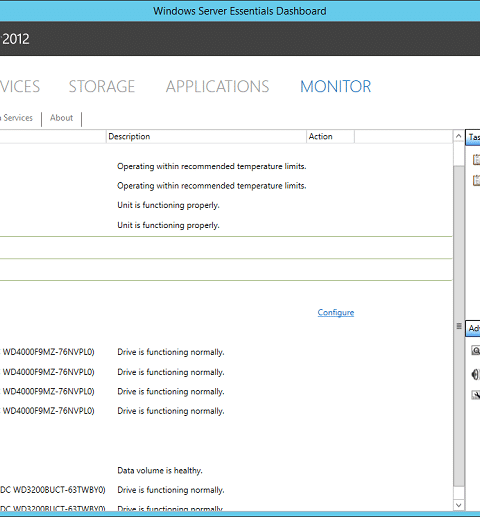Click the Action column header
Screen dimensions: 480x517
pyautogui.click(x=330, y=137)
